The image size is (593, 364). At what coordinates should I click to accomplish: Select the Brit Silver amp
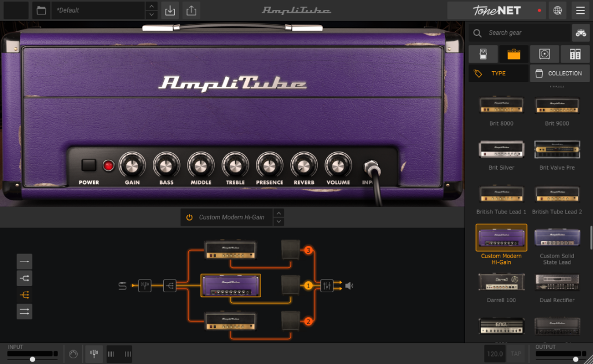pos(501,155)
